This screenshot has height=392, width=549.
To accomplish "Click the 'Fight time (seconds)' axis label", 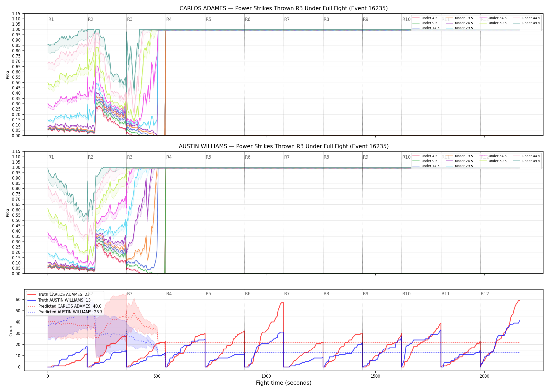I will coord(284,383).
